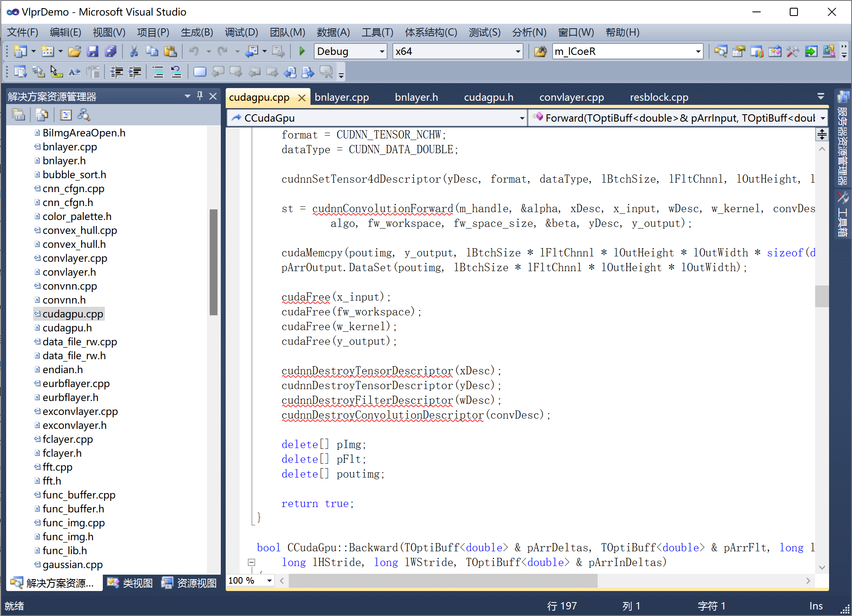Click the editor split-window handle above scrollbar
Viewport: 852px width, 616px height.
(x=822, y=134)
